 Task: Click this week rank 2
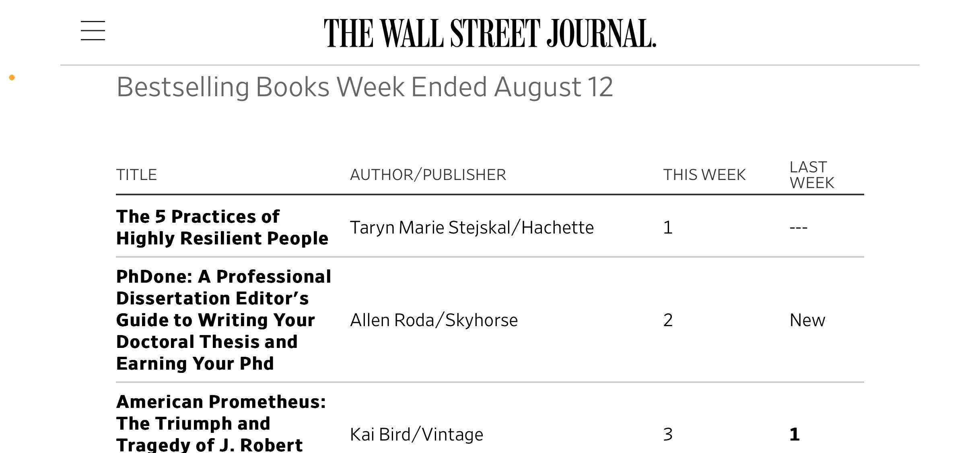coord(668,320)
